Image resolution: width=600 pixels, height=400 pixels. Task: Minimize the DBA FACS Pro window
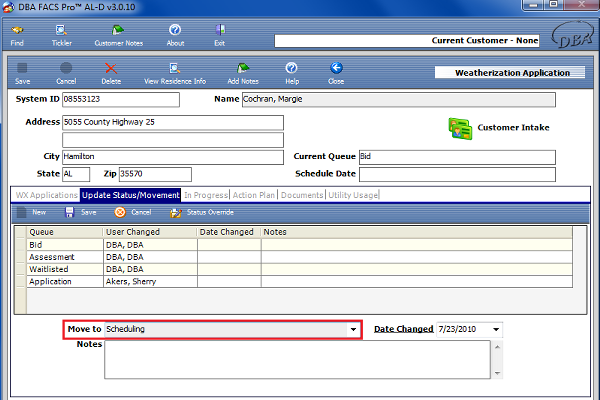pos(534,5)
